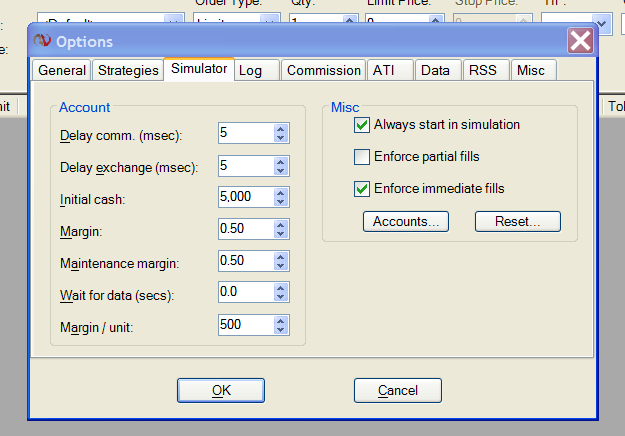Confirm options with OK

pos(221,391)
